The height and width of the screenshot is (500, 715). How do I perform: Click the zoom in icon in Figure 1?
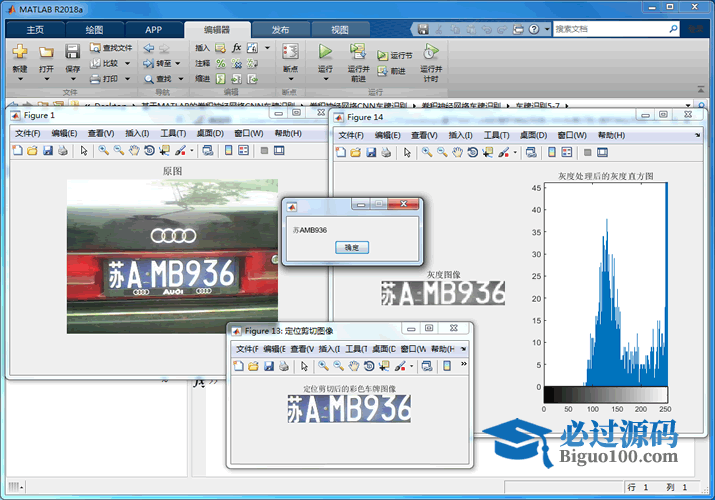(104, 150)
